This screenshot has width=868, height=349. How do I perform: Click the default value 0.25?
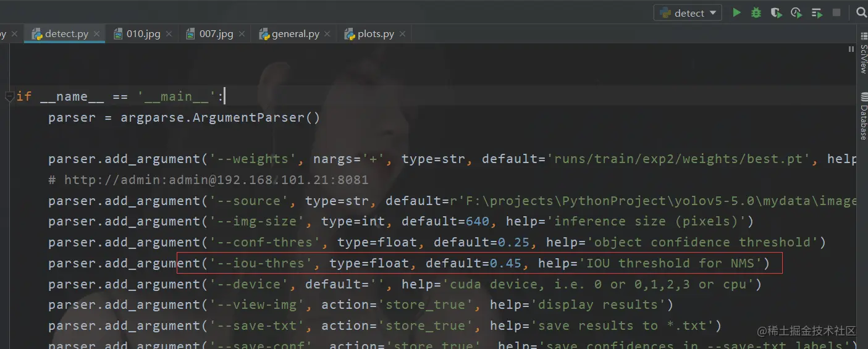514,242
